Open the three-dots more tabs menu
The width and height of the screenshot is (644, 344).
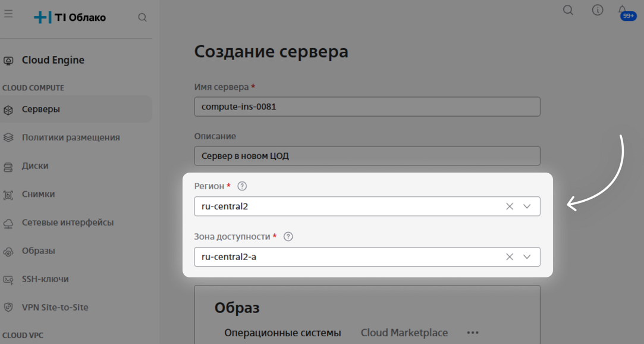473,333
